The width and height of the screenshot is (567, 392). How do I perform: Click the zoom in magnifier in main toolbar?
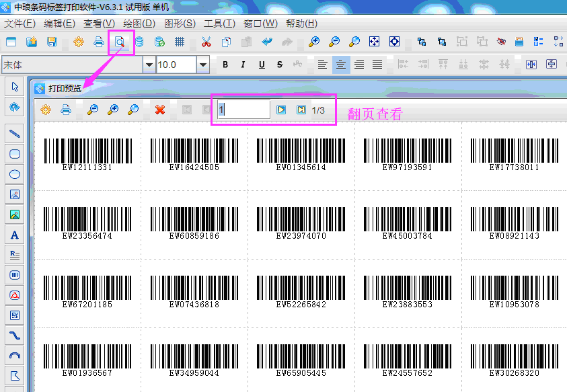[x=313, y=42]
